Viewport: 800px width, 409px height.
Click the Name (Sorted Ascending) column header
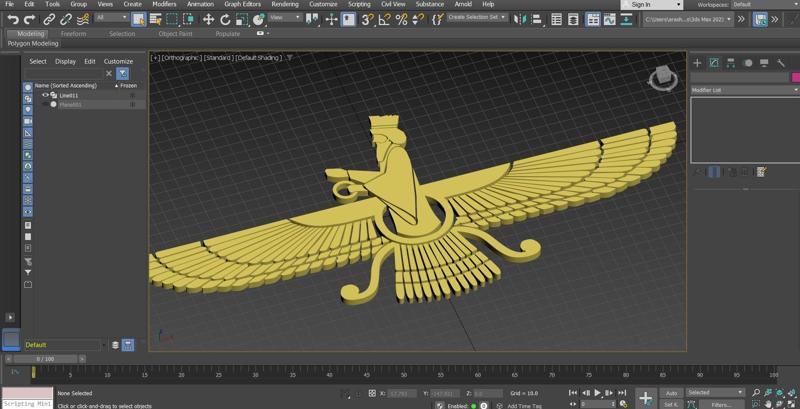[x=65, y=86]
